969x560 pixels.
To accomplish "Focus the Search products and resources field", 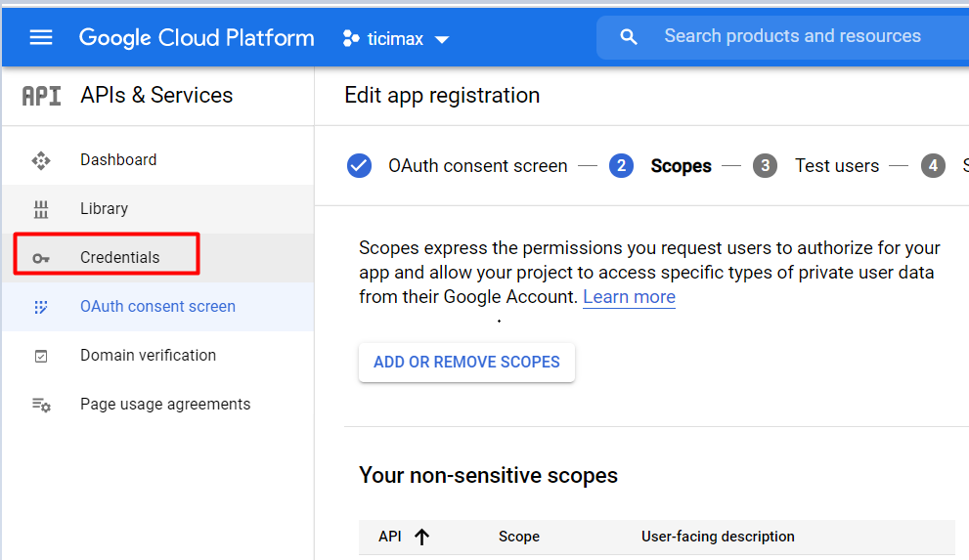I will (x=792, y=36).
